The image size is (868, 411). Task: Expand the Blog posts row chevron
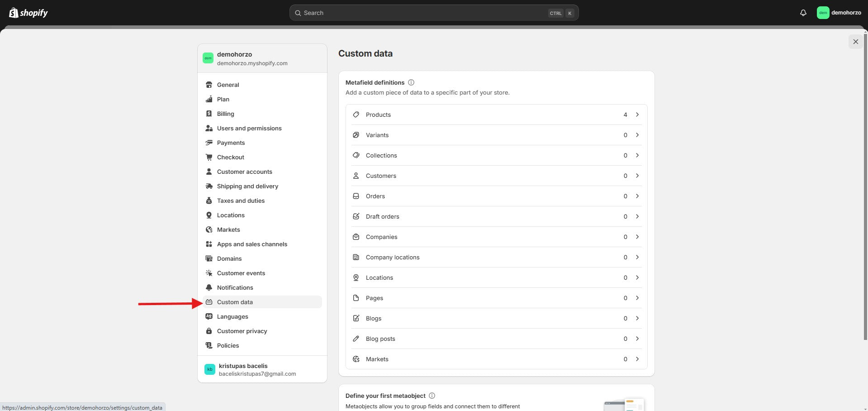click(637, 339)
